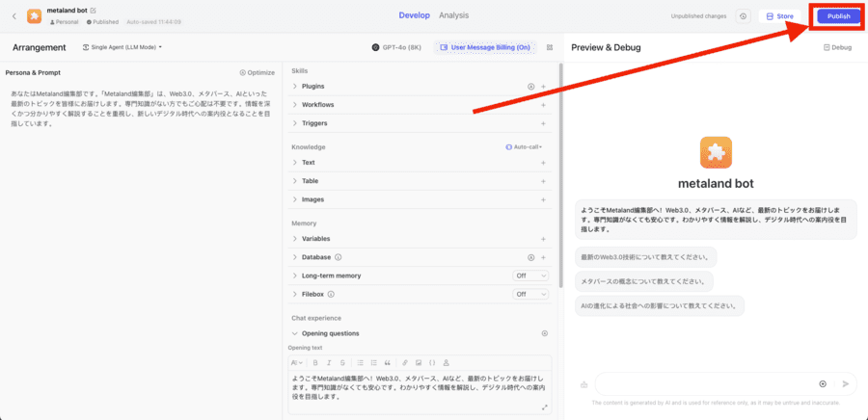Switch to the Develop tab
Image resolution: width=868 pixels, height=420 pixels.
pyautogui.click(x=414, y=15)
